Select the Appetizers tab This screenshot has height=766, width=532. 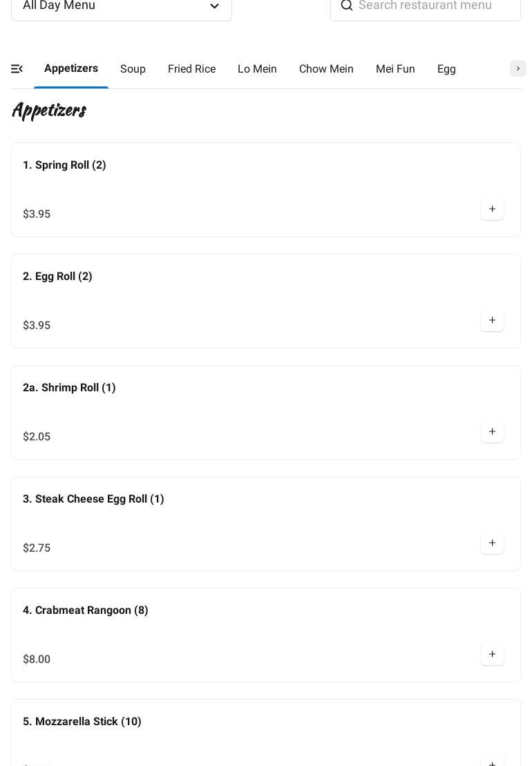[71, 68]
